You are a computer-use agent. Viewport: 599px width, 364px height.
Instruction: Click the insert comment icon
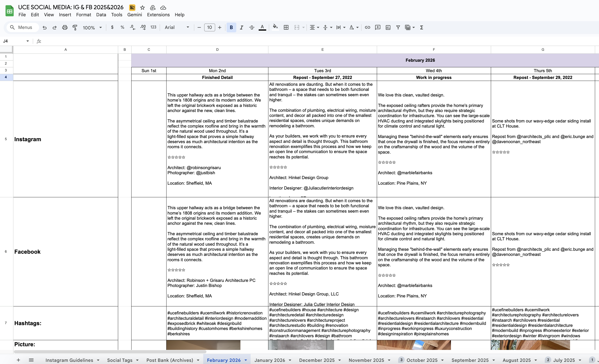(x=378, y=27)
